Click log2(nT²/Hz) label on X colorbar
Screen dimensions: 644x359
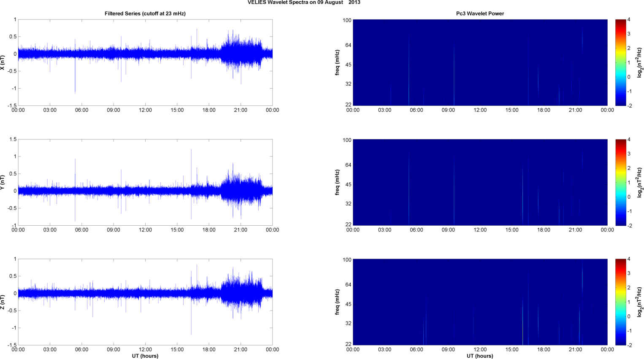(640, 62)
